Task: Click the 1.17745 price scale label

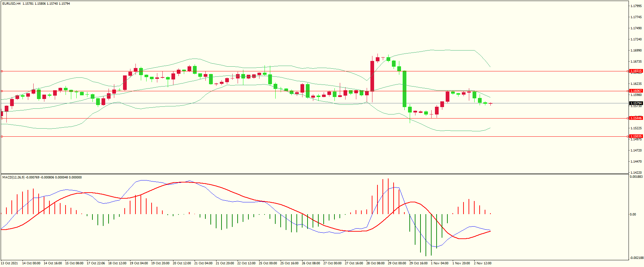Action: tap(636, 17)
